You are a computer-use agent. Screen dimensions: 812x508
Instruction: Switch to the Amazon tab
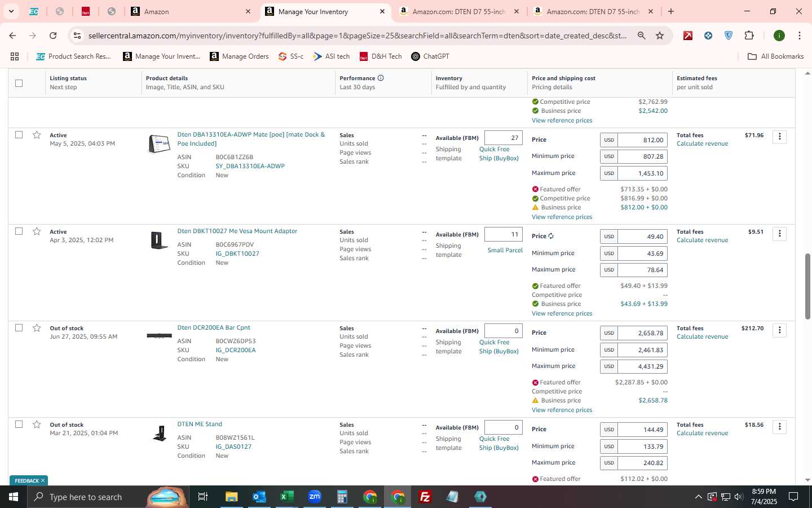[191, 11]
